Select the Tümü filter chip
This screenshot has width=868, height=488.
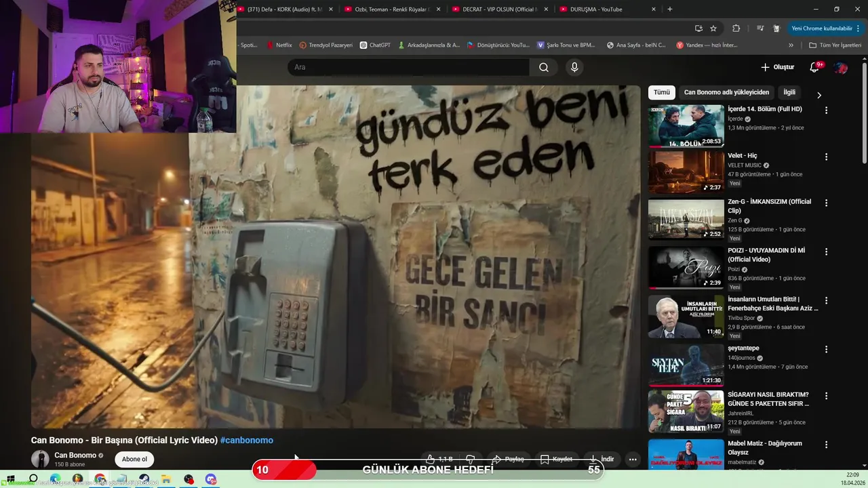[x=662, y=92]
